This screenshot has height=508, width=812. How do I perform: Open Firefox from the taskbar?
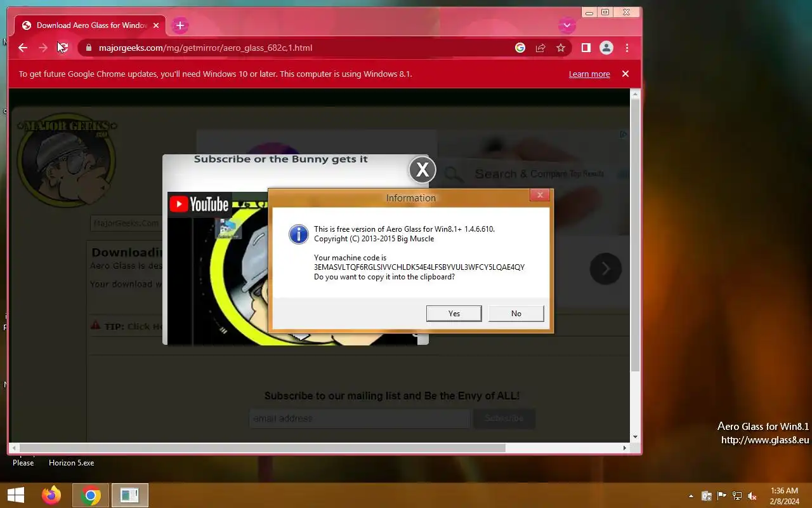click(51, 495)
